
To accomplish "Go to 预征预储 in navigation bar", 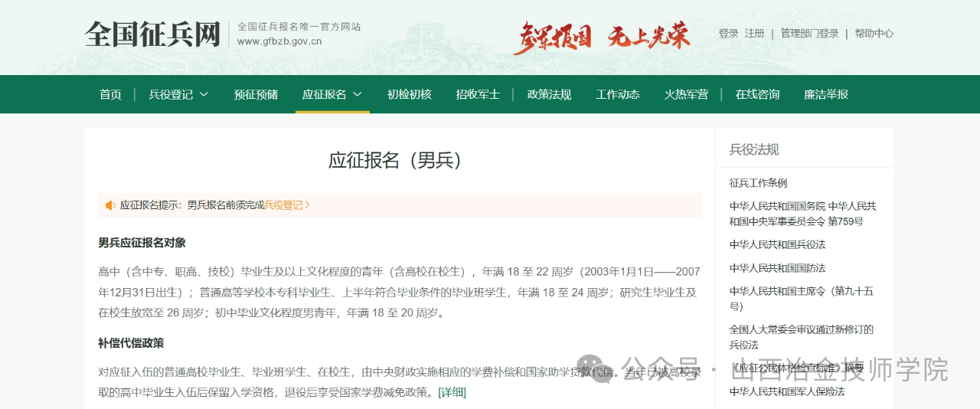I will click(x=256, y=95).
